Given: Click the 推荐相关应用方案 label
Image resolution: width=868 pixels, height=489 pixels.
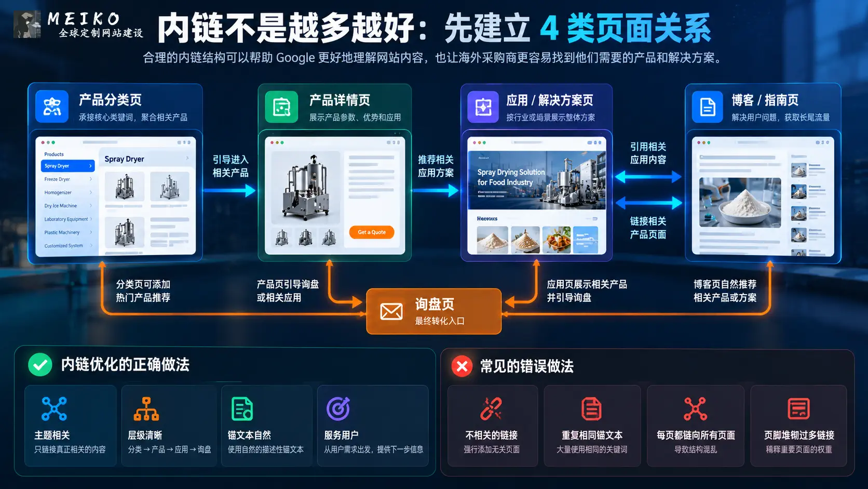Looking at the screenshot, I should coord(436,166).
